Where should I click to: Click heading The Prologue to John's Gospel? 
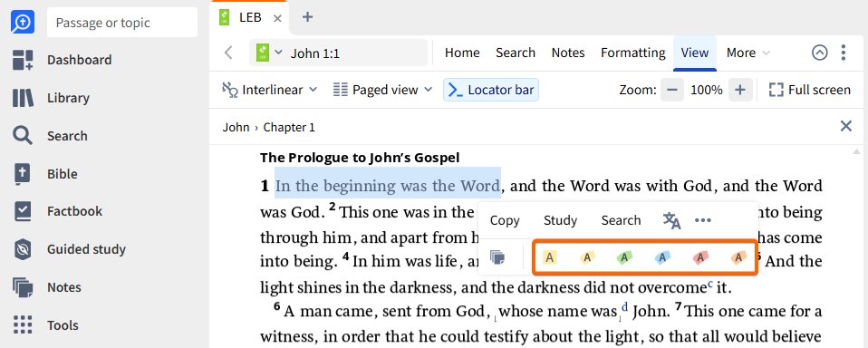(x=360, y=158)
